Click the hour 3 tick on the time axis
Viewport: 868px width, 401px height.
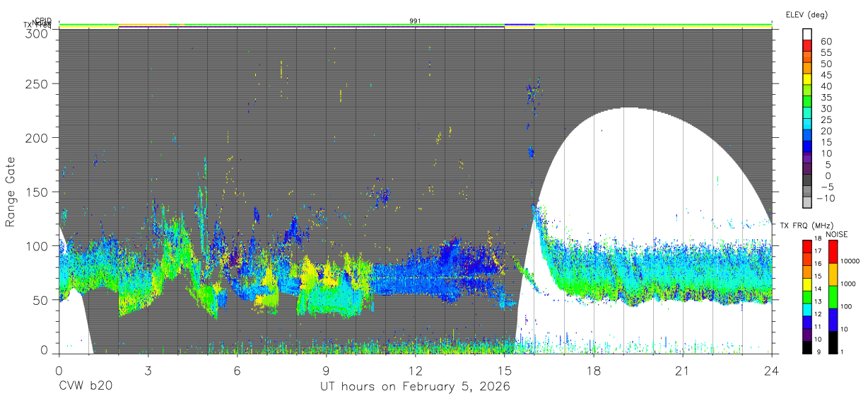click(148, 370)
